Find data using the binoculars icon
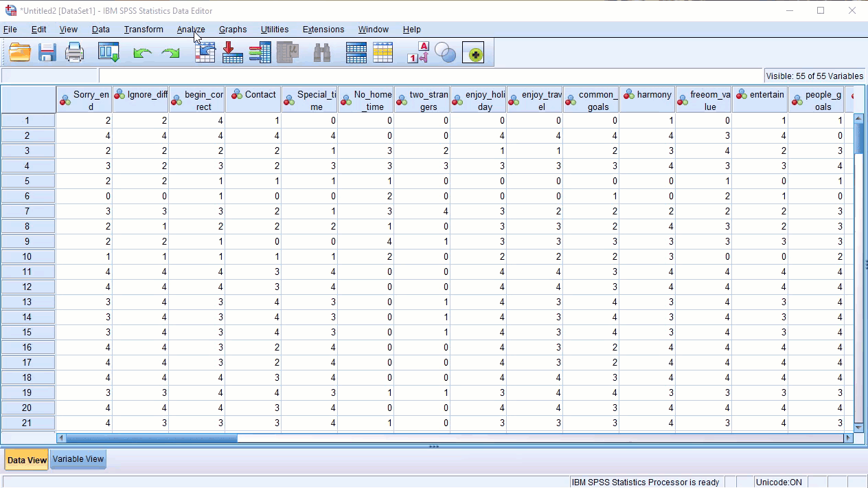The height and width of the screenshot is (488, 868). 321,52
